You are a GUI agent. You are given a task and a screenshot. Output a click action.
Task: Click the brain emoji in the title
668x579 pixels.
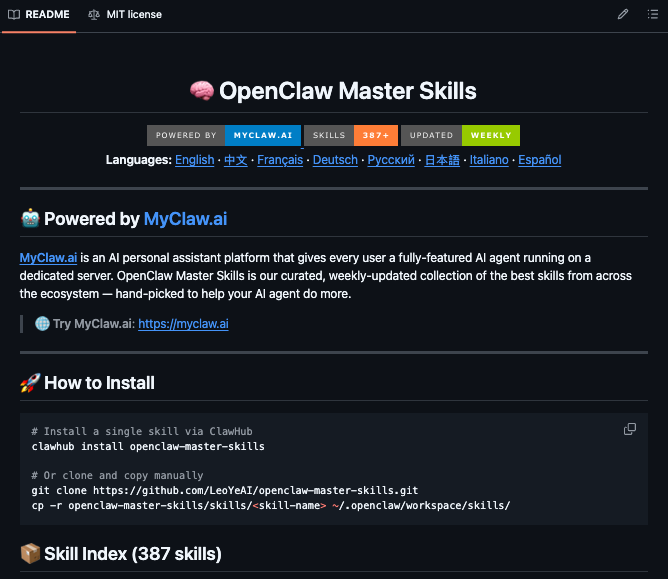click(x=202, y=91)
